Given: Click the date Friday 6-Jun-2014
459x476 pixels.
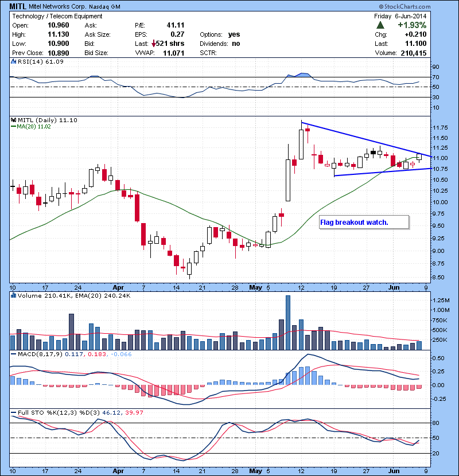Looking at the screenshot, I should (x=400, y=16).
